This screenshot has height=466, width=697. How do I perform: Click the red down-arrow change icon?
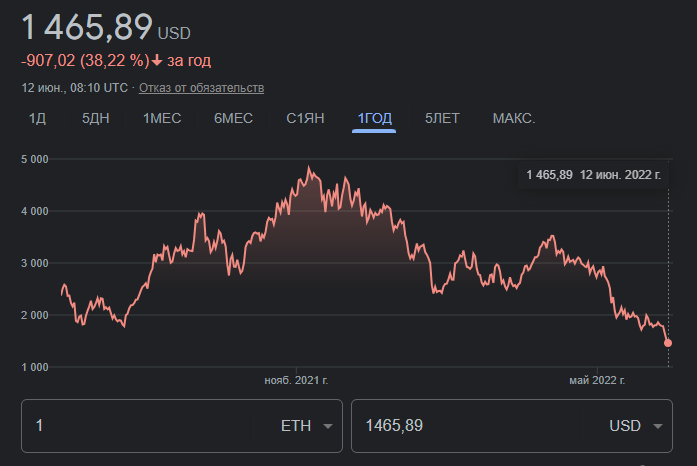tap(157, 61)
